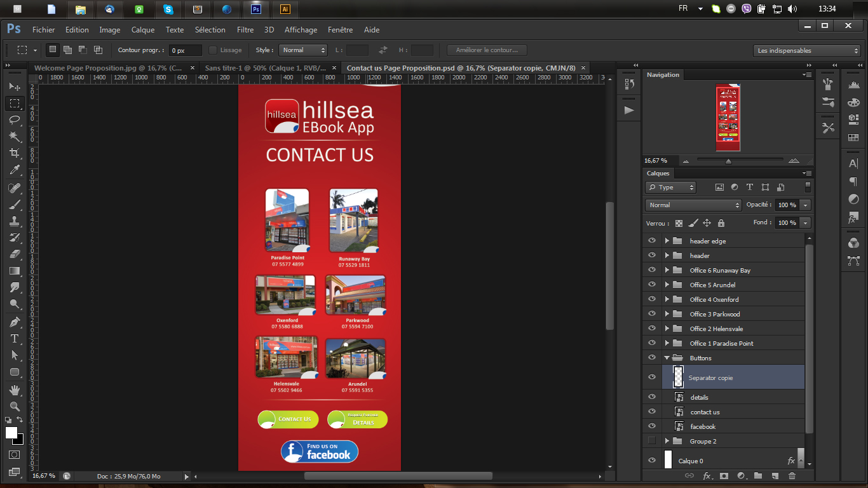Select the Pen tool
This screenshot has width=868, height=488.
pyautogui.click(x=15, y=322)
